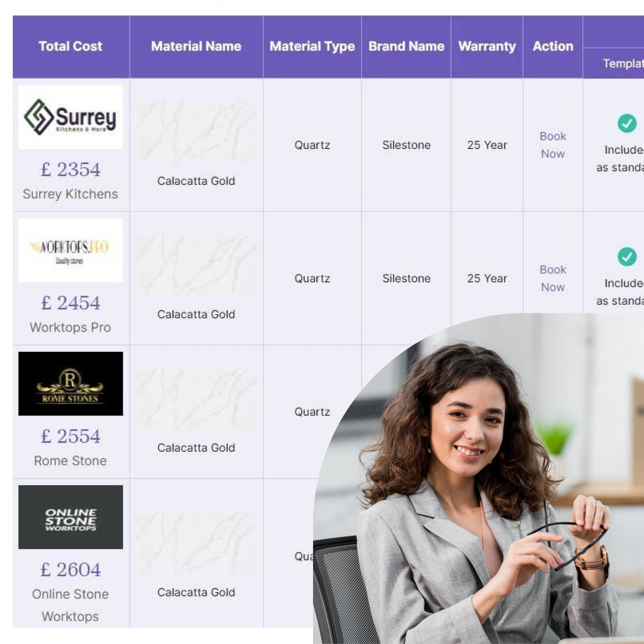Click the Surrey Kitchens logo
The height and width of the screenshot is (644, 644).
pyautogui.click(x=70, y=117)
